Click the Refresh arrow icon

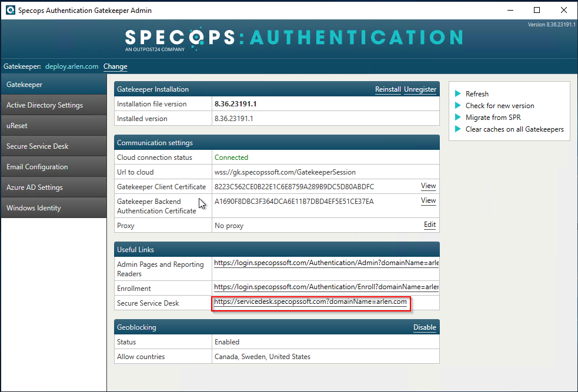click(458, 93)
